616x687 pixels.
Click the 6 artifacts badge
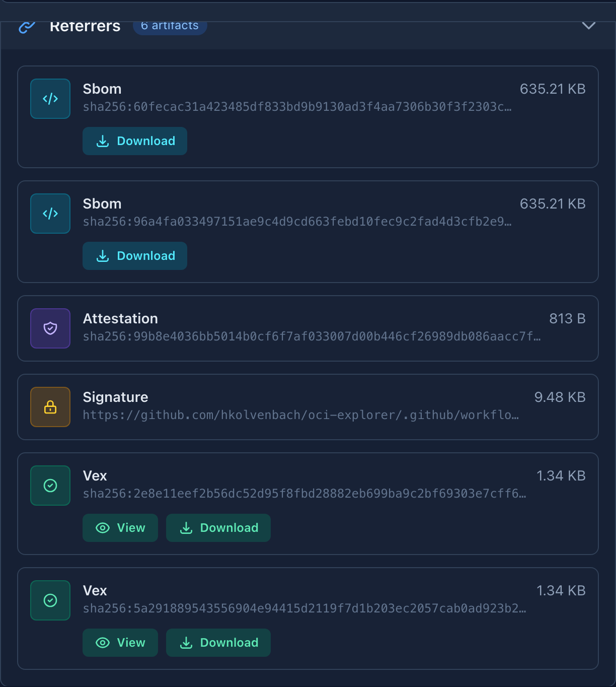[170, 26]
